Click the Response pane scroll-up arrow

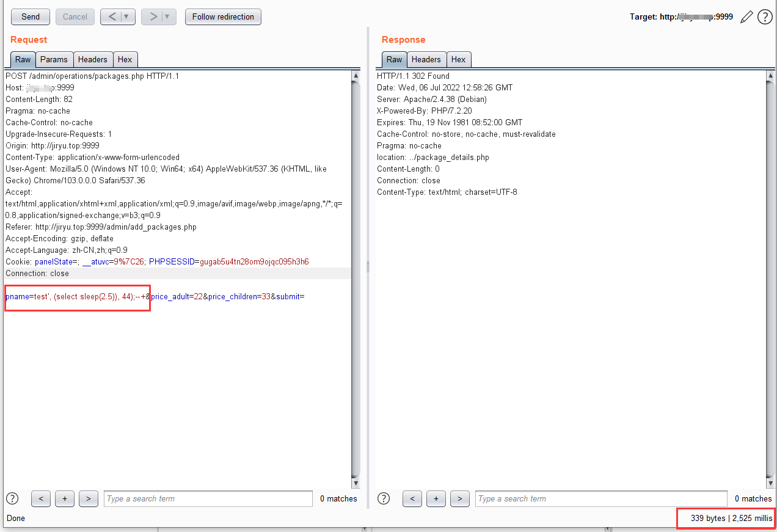click(770, 76)
